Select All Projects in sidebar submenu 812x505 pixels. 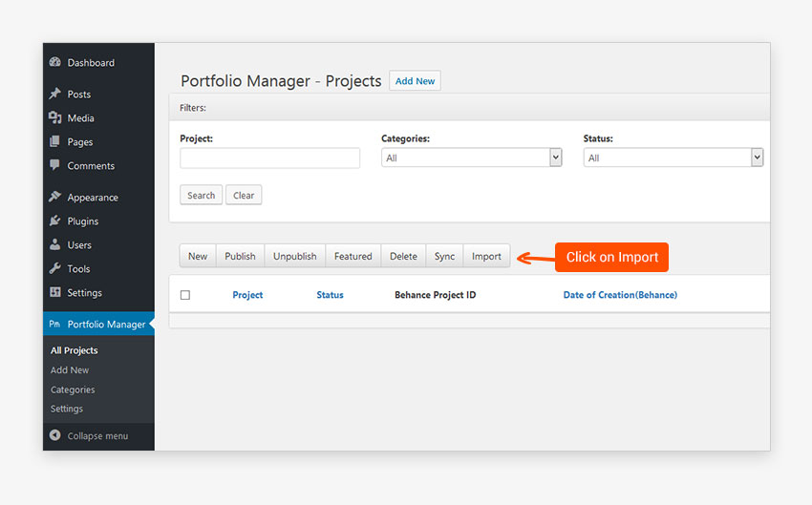click(75, 350)
